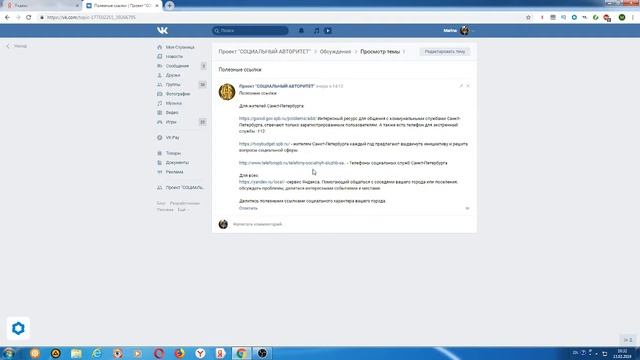Open Музыка in the left sidebar
The image size is (640, 360).
[174, 103]
